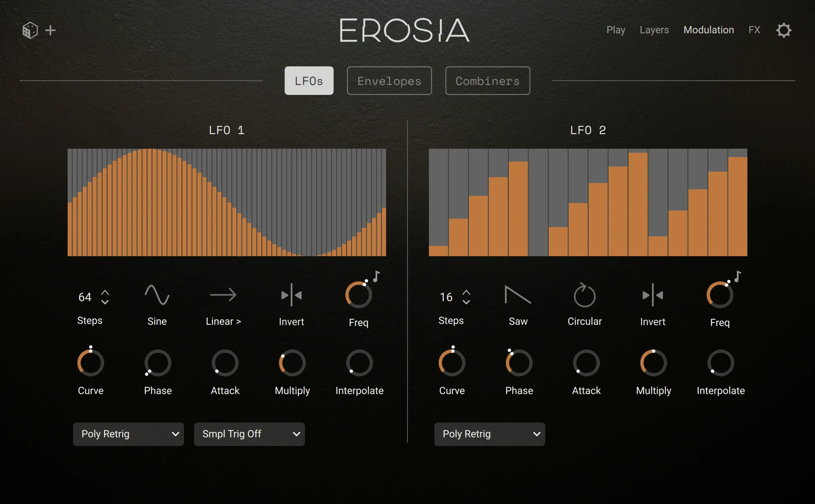Switch to the Combiners tab
815x504 pixels.
[x=487, y=81]
